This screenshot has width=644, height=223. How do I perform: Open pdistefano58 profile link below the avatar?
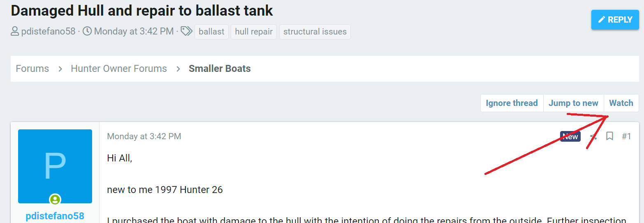pyautogui.click(x=55, y=216)
